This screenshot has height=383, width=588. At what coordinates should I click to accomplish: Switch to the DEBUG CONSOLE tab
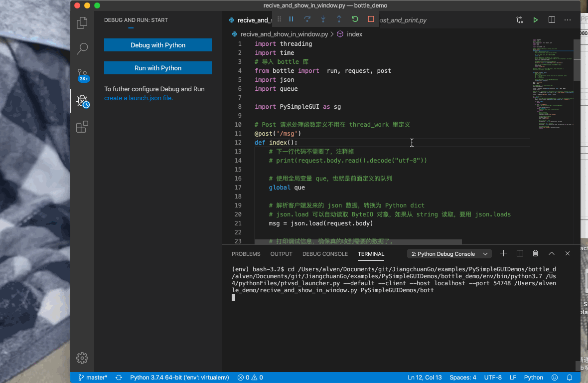pos(325,254)
